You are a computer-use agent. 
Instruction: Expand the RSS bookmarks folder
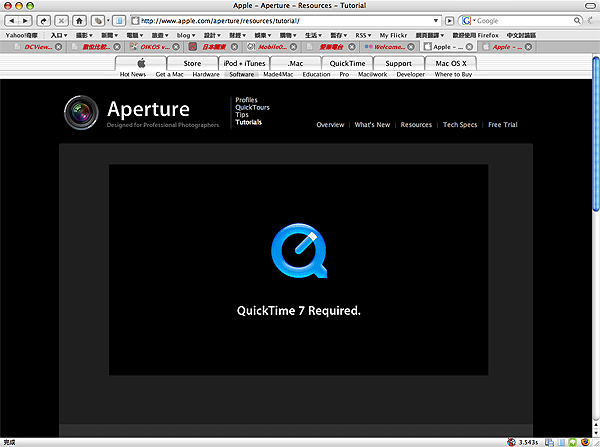coord(363,35)
